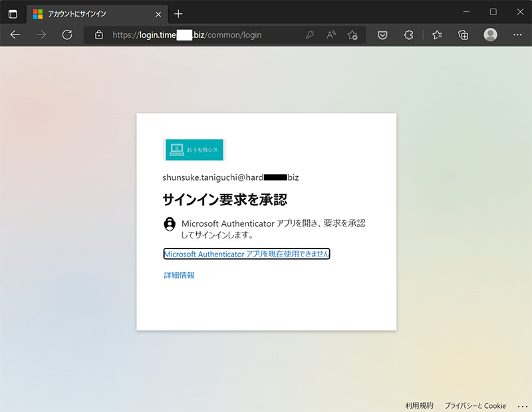
Task: Open the 詳細情報 link
Action: [179, 275]
